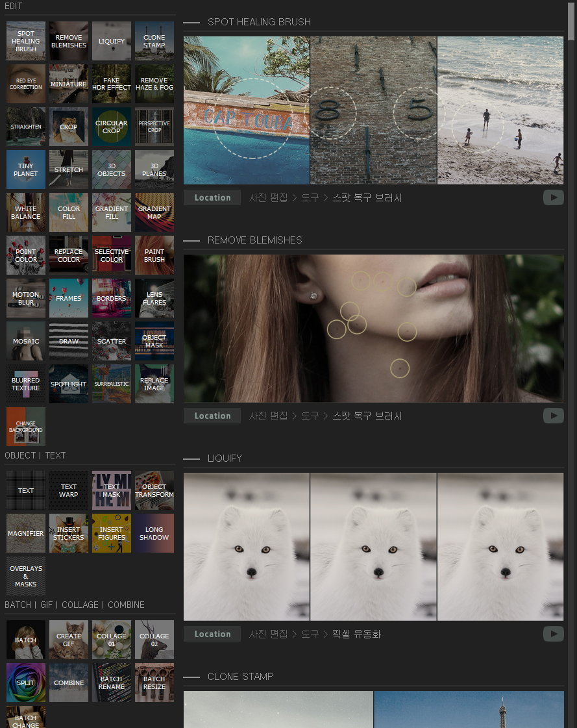Select the Remove Blemishes tile
The width and height of the screenshot is (577, 728).
pos(69,41)
